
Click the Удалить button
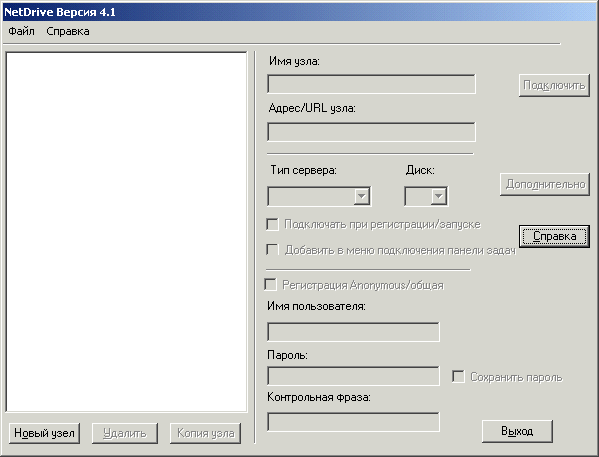coord(125,433)
